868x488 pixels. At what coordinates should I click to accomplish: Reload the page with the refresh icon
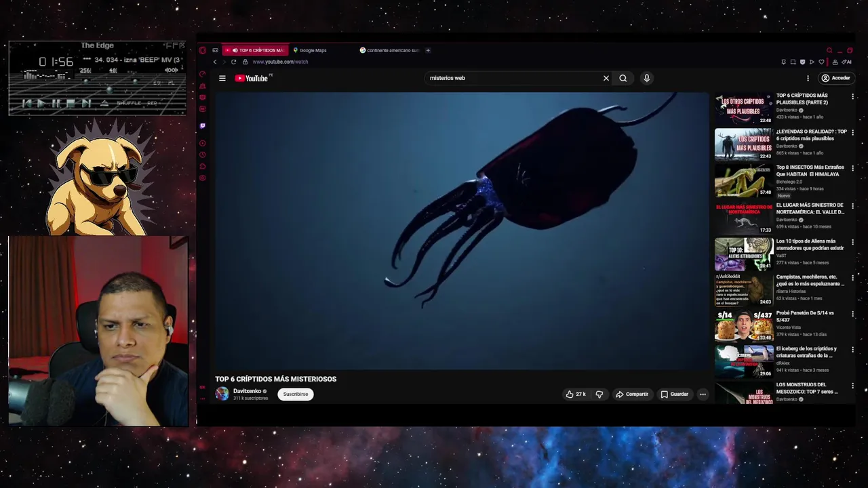(x=233, y=62)
